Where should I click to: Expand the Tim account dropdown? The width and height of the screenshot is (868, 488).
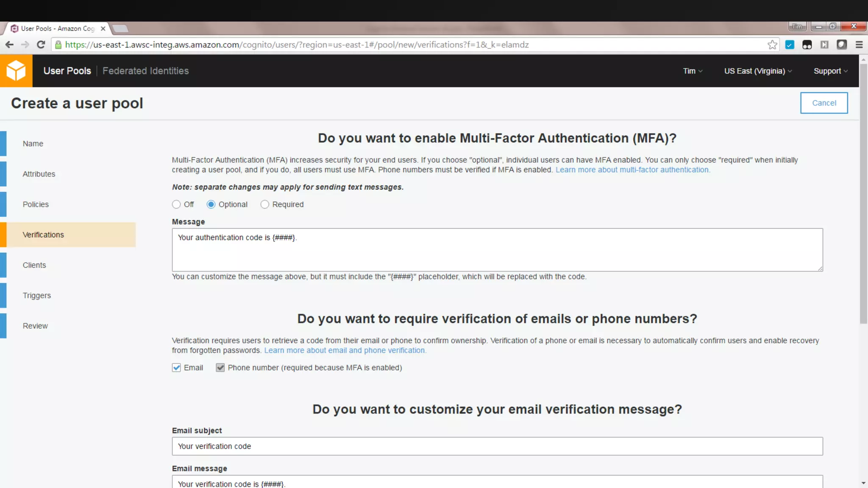[693, 71]
